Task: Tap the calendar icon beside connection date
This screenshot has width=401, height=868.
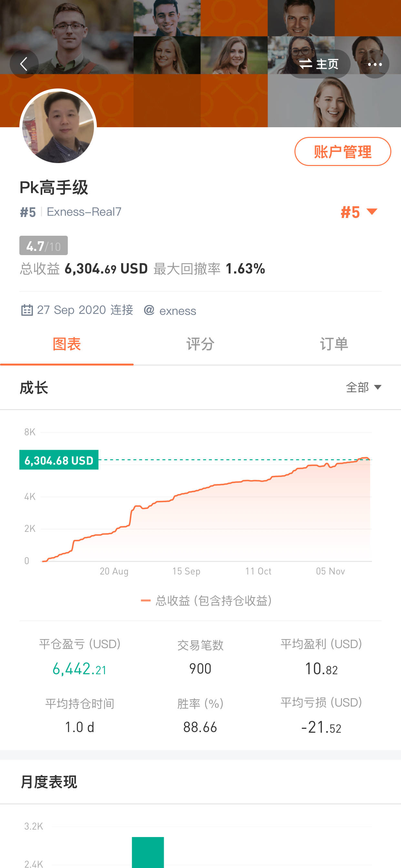Action: pos(27,310)
